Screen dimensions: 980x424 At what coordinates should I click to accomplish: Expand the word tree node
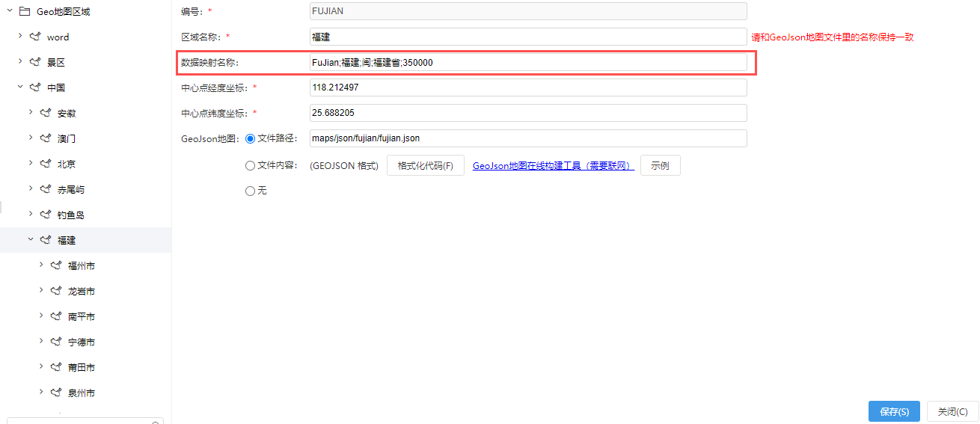click(20, 37)
